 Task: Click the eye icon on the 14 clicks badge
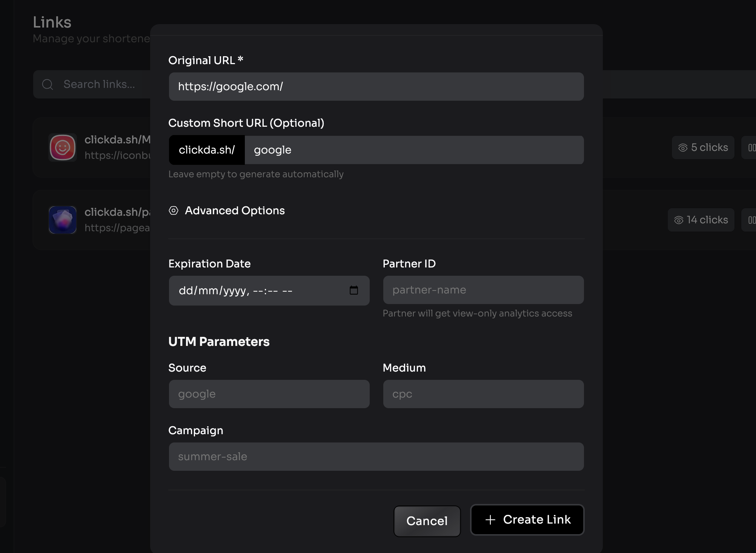pos(678,220)
